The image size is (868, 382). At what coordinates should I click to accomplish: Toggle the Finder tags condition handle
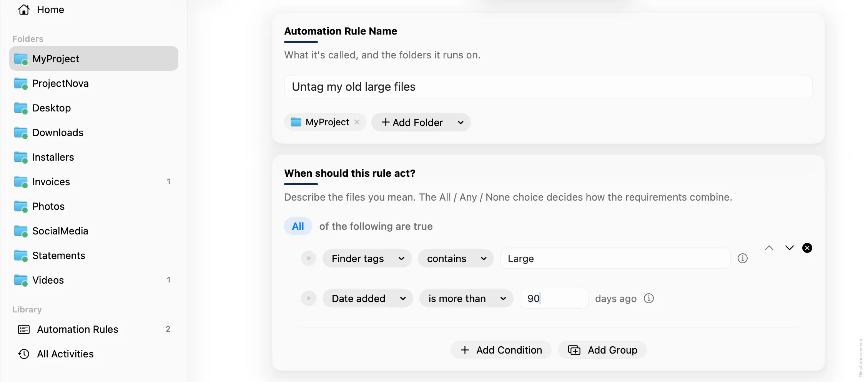(x=309, y=258)
